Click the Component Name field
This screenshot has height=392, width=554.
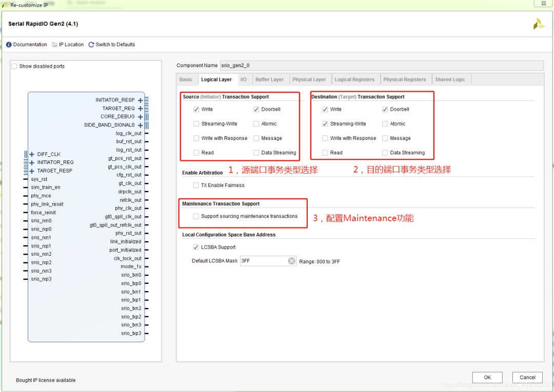pos(382,66)
